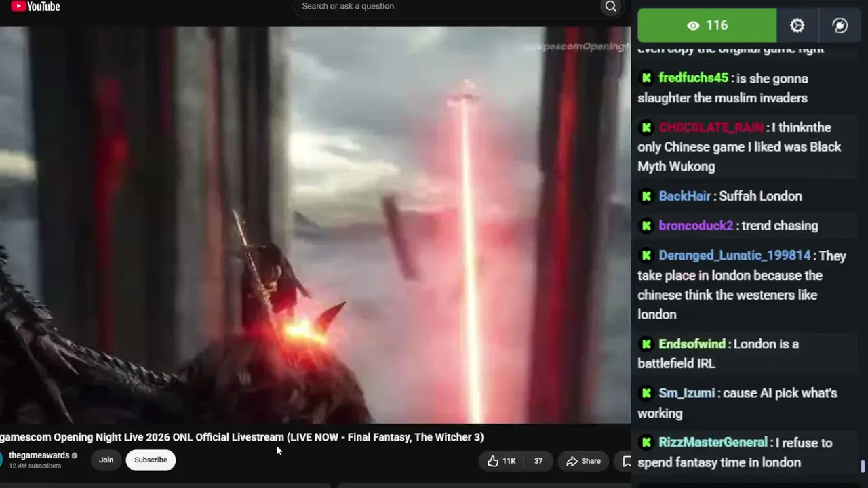Open thegameawards channel page
The height and width of the screenshot is (488, 868).
tap(39, 455)
